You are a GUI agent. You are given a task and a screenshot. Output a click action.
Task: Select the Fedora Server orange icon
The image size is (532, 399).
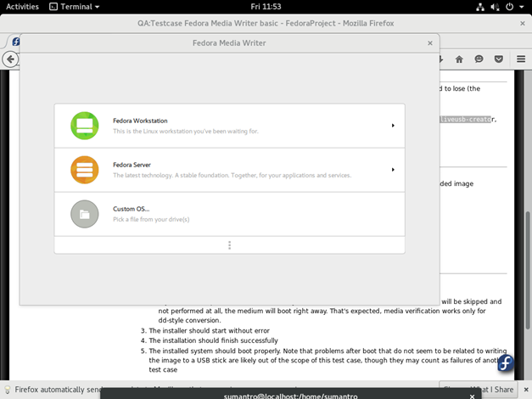[85, 170]
